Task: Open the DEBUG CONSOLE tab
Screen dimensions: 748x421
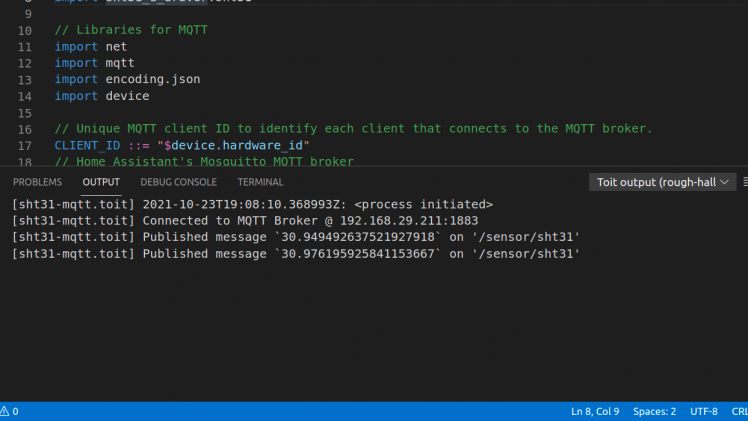Action: [178, 182]
